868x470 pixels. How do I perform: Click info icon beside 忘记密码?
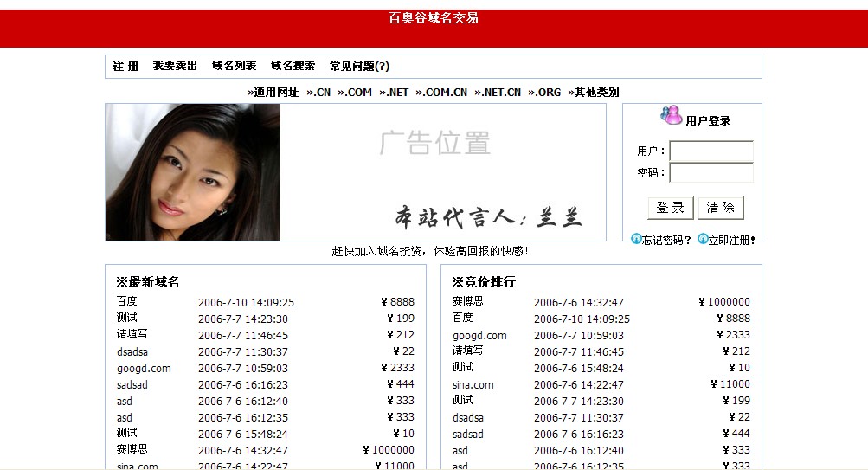coord(636,239)
